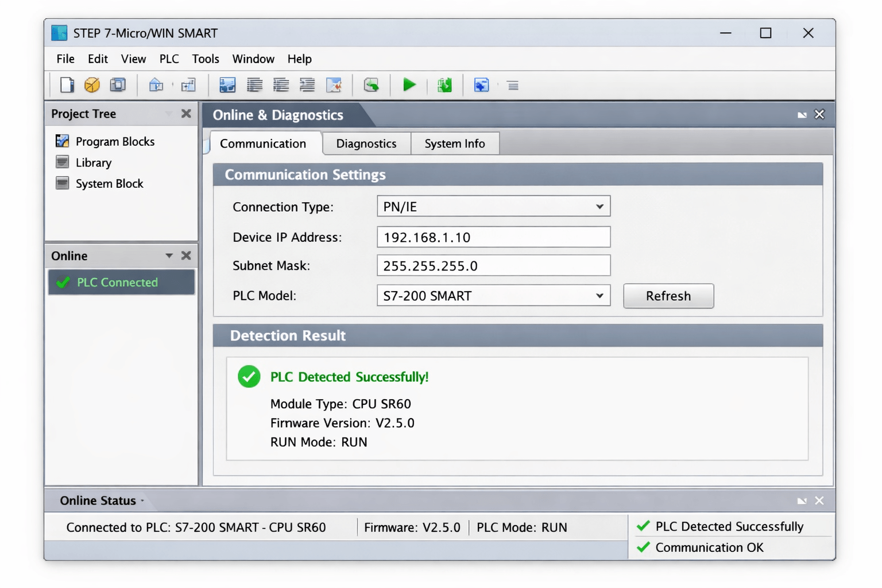Open the Help menu
The image size is (882, 588).
pos(299,59)
